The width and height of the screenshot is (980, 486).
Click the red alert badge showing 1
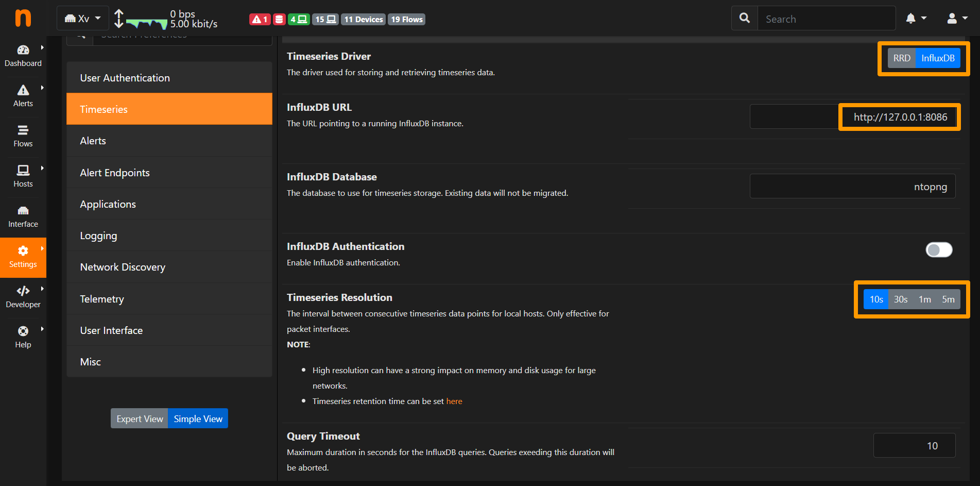[260, 20]
